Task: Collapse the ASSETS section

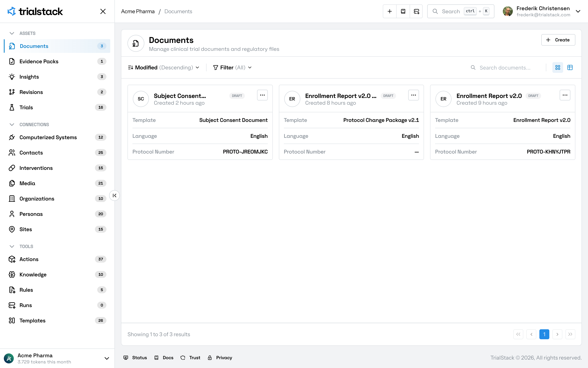Action: coord(12,33)
